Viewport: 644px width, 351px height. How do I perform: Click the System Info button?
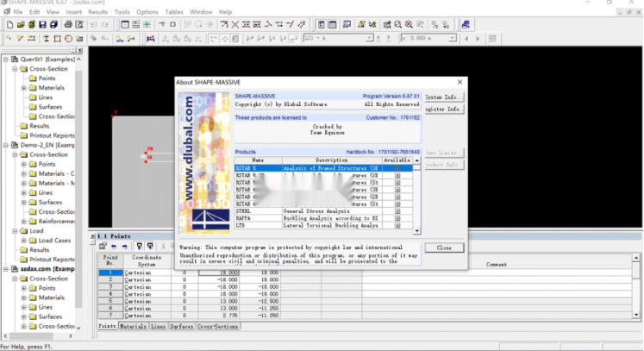(443, 97)
